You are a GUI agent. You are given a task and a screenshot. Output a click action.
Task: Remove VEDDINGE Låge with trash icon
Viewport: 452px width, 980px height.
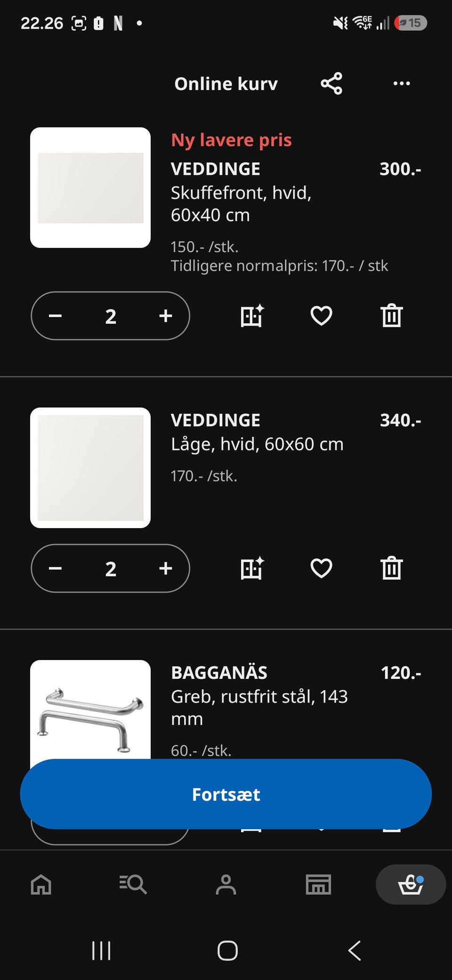click(x=391, y=568)
